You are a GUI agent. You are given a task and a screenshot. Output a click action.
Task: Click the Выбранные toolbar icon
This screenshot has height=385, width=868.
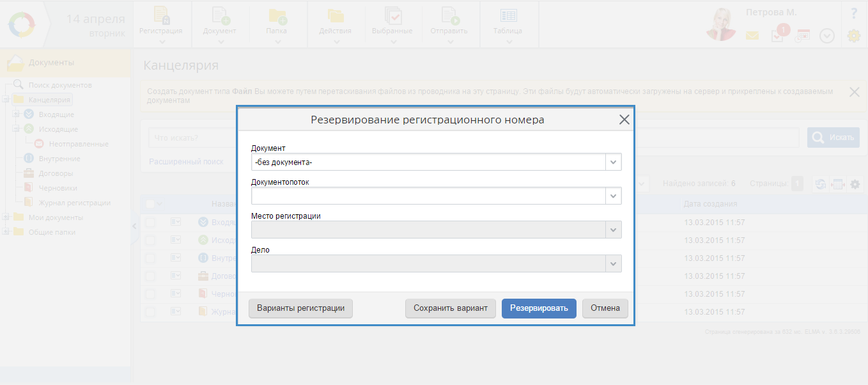pos(392,17)
